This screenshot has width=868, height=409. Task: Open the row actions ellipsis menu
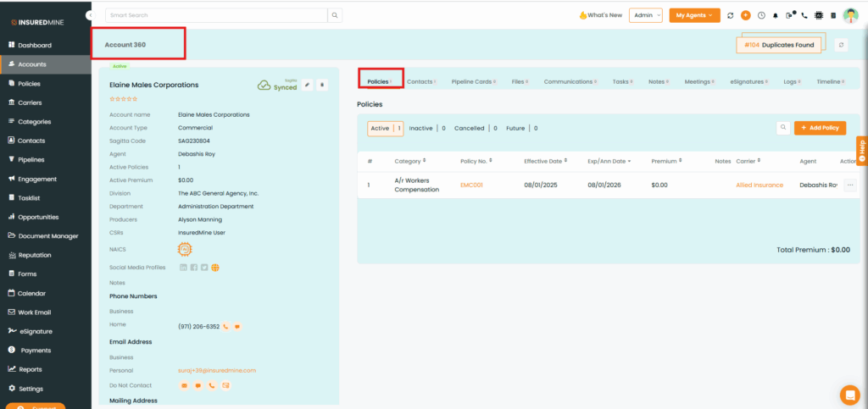[x=850, y=185]
